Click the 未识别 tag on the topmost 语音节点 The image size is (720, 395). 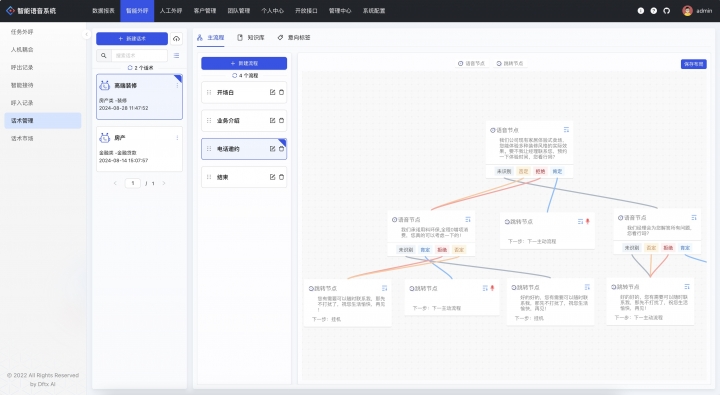pos(504,171)
